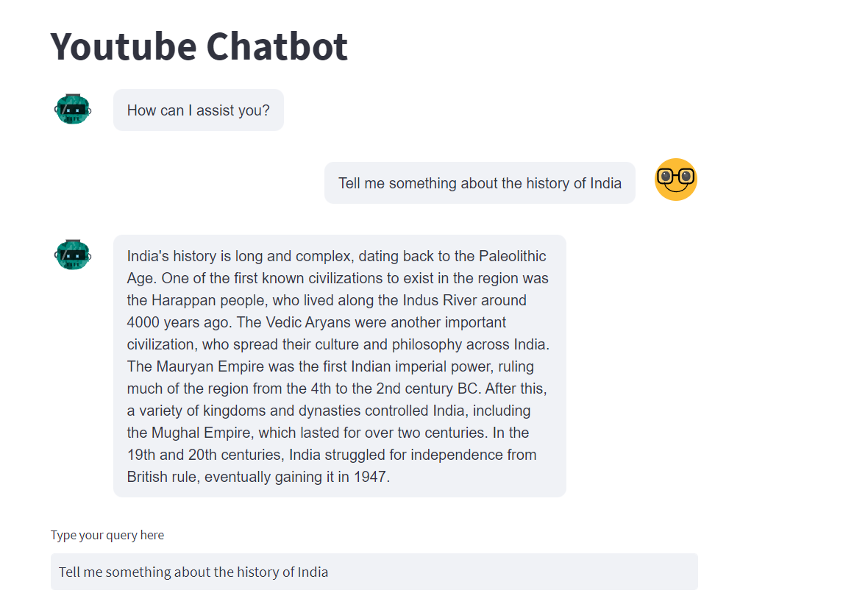Screen dimensions: 868x607
Task: Click the year '1947' in the reply
Action: pos(370,477)
